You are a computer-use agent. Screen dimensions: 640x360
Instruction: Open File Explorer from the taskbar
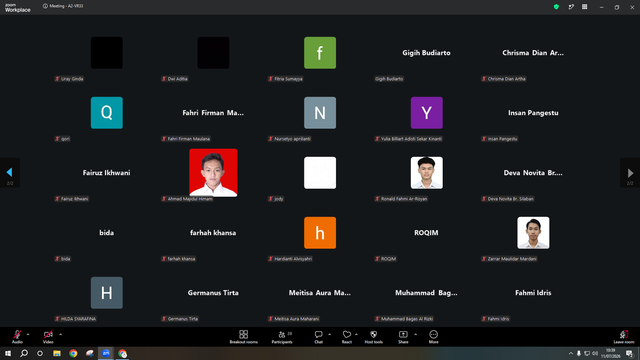point(57,353)
